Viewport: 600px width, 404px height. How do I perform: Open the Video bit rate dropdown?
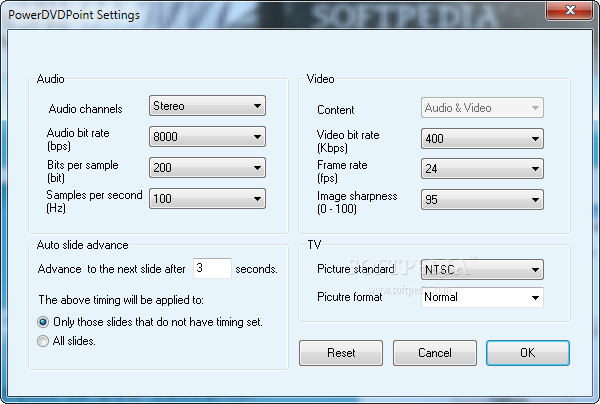tap(482, 138)
